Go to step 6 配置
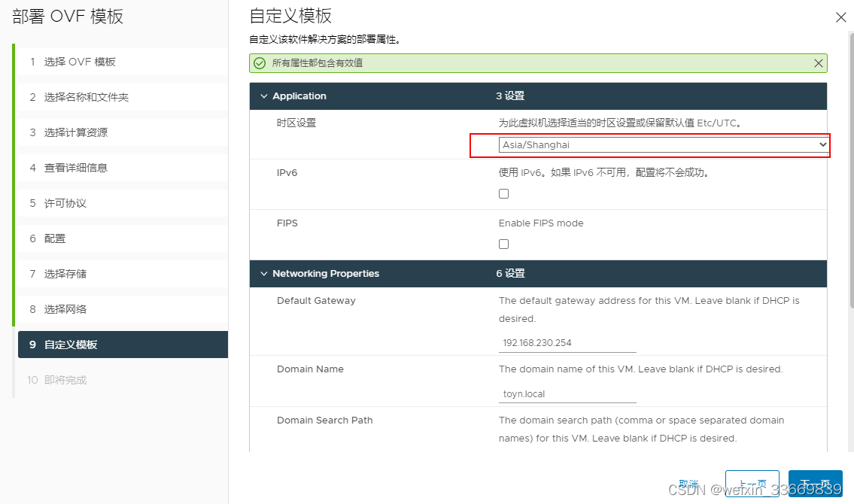The image size is (854, 504). (123, 238)
